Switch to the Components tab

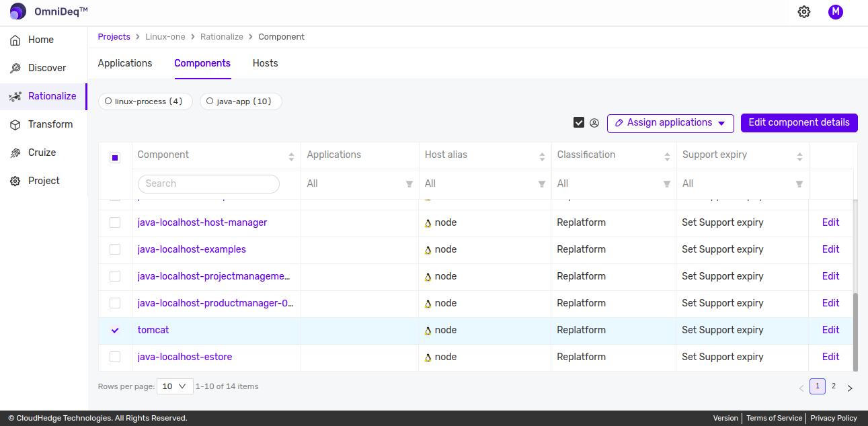(x=202, y=63)
